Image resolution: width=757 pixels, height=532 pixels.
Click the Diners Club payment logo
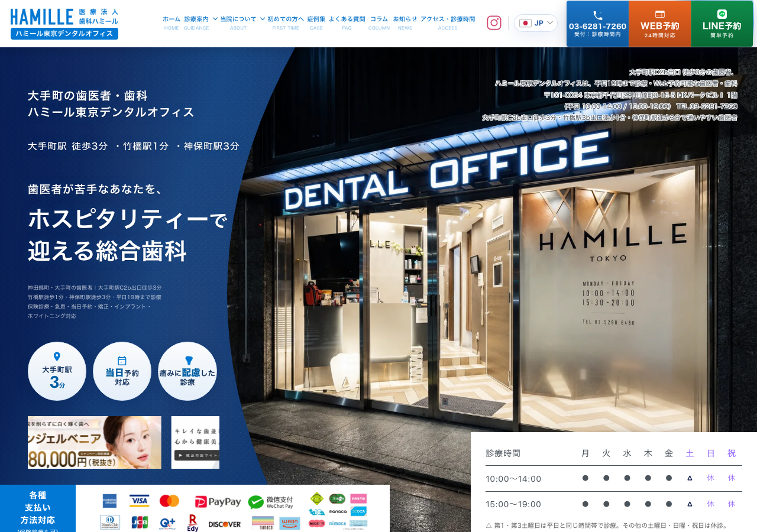[x=110, y=523]
